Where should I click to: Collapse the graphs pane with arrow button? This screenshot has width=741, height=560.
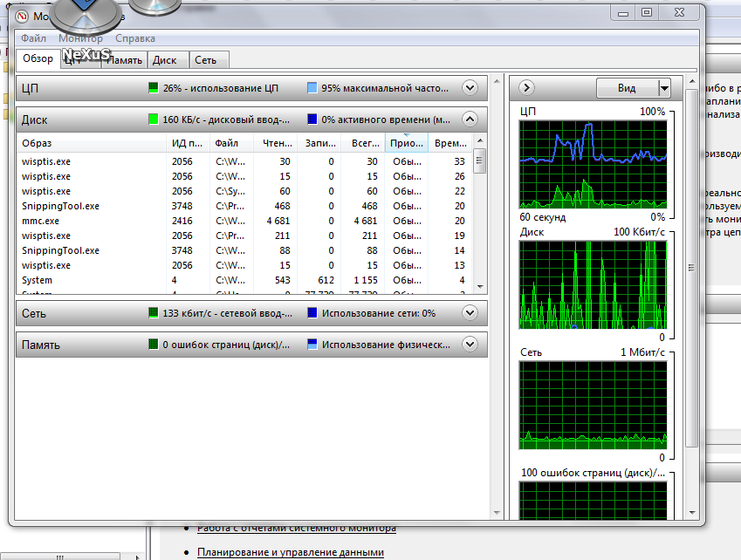526,88
